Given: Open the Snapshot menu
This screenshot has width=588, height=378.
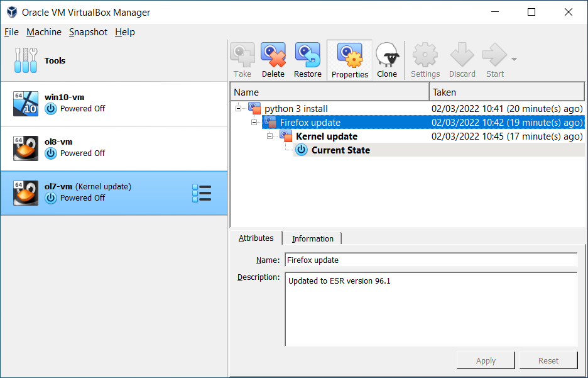Looking at the screenshot, I should [88, 32].
